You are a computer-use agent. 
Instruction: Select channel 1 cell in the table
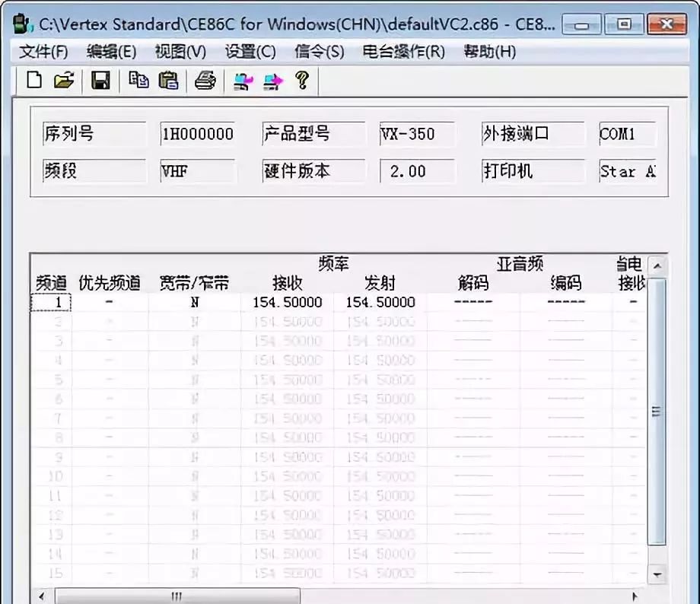click(x=51, y=302)
